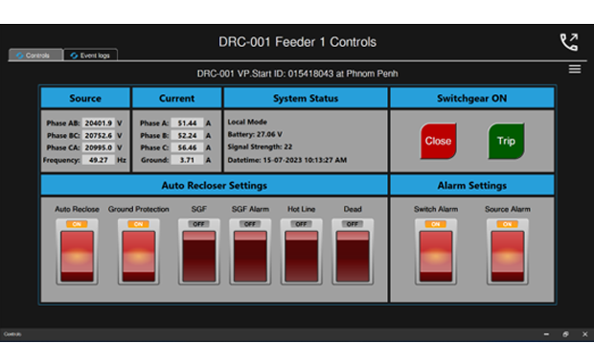Screen dimensions: 594x364
Task: Click the Switchgear ON header
Action: (x=472, y=98)
